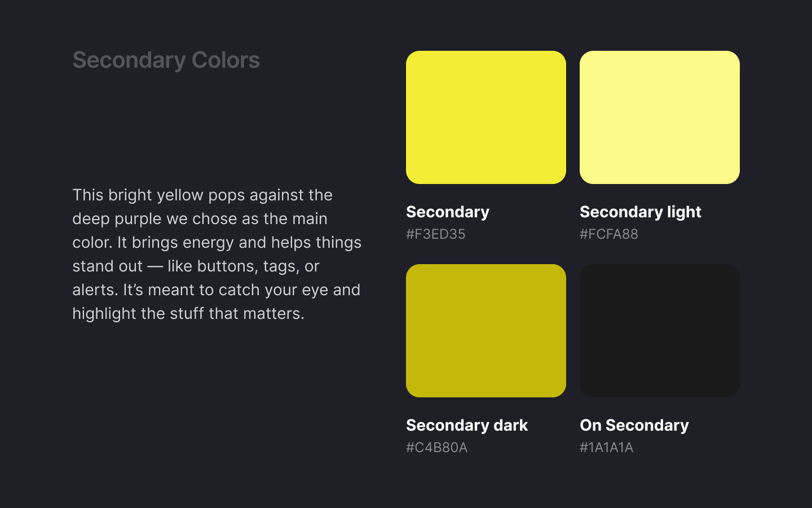Select the "Secondary light" label text

[640, 212]
